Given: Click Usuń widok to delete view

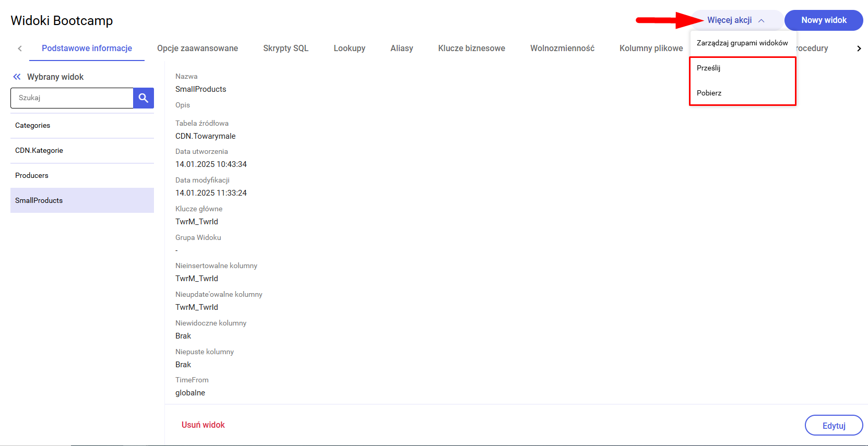Looking at the screenshot, I should (x=203, y=425).
